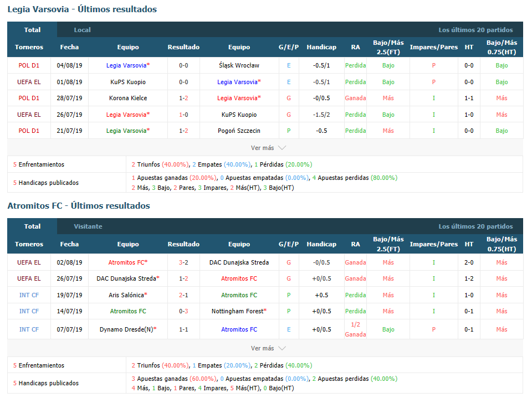Open the 1-2 result of Korona Kielce match
This screenshot has height=398, width=532.
pyautogui.click(x=183, y=98)
